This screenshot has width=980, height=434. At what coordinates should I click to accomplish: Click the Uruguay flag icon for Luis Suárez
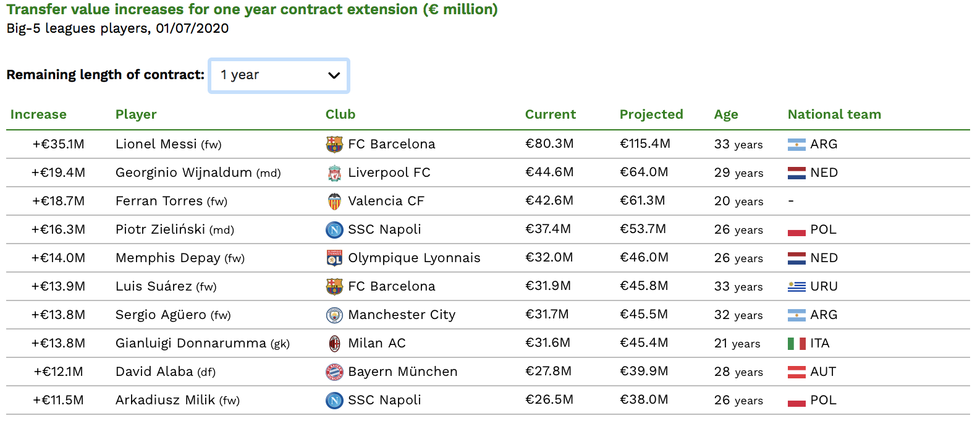tap(796, 286)
